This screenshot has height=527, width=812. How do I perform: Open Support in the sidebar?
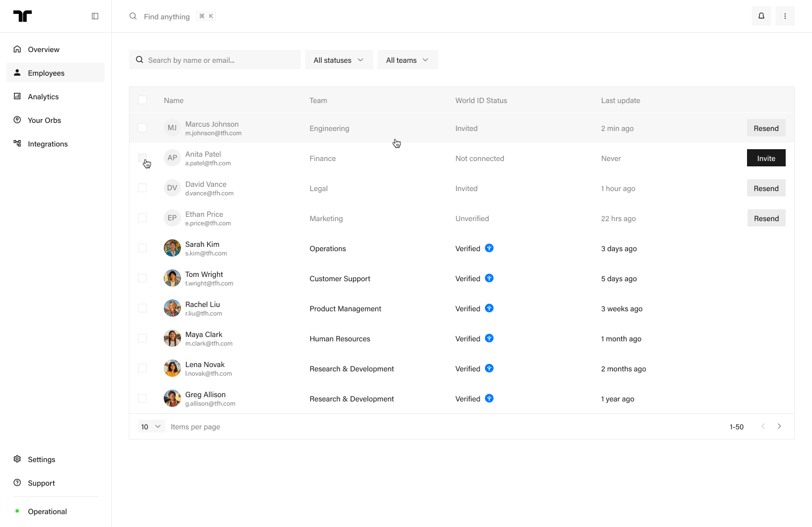click(x=55, y=483)
